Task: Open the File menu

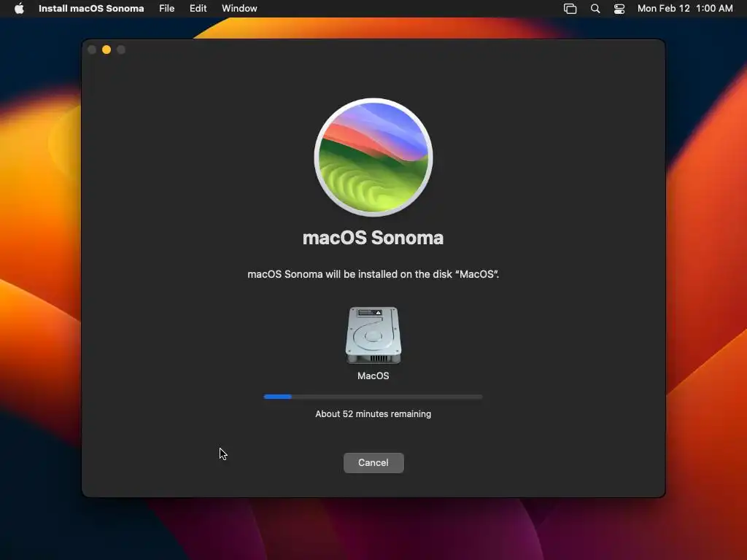Action: coord(167,9)
